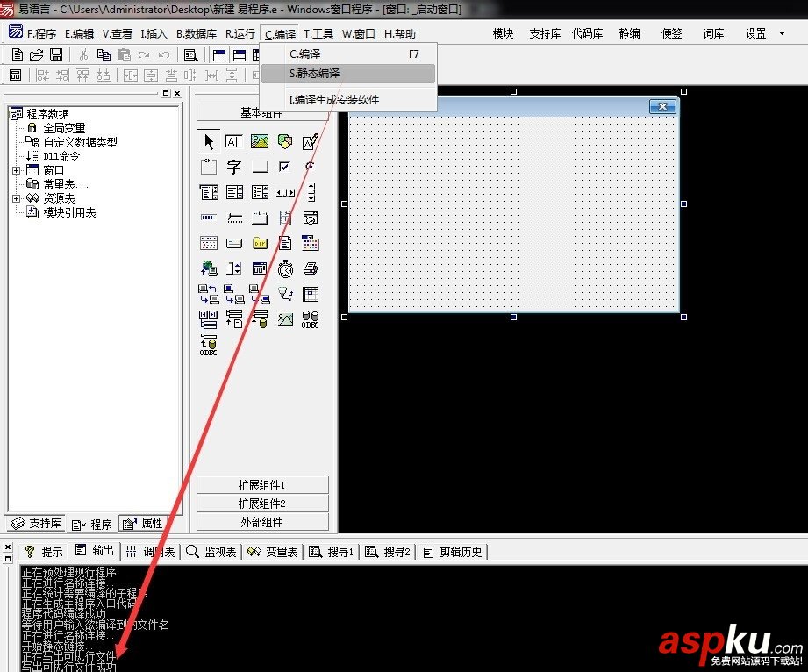Screen dimensions: 808x672
Task: Expand the 扩展组件1 component group
Action: click(x=261, y=485)
